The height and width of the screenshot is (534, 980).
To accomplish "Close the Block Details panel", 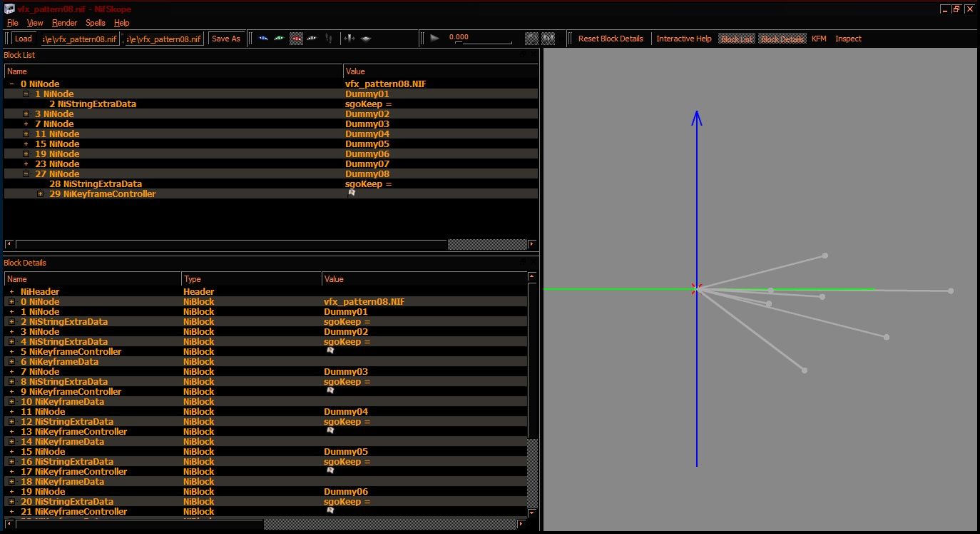I will 534,263.
